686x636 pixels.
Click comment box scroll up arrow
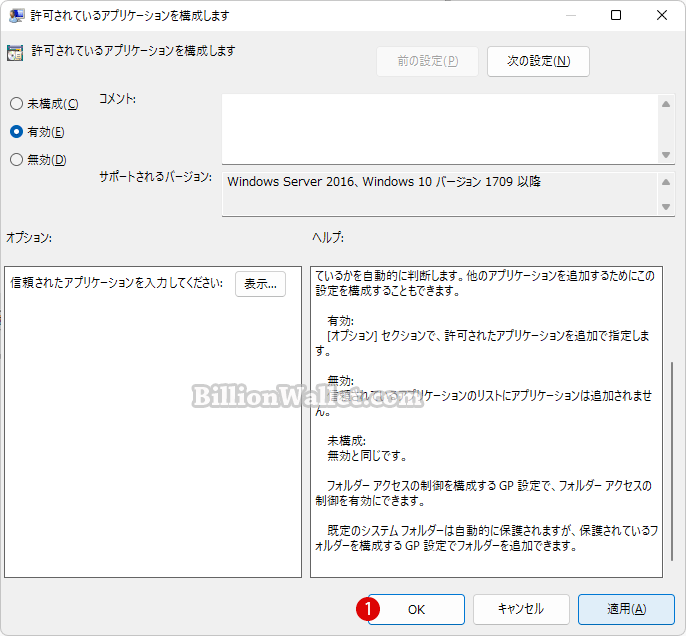[666, 104]
